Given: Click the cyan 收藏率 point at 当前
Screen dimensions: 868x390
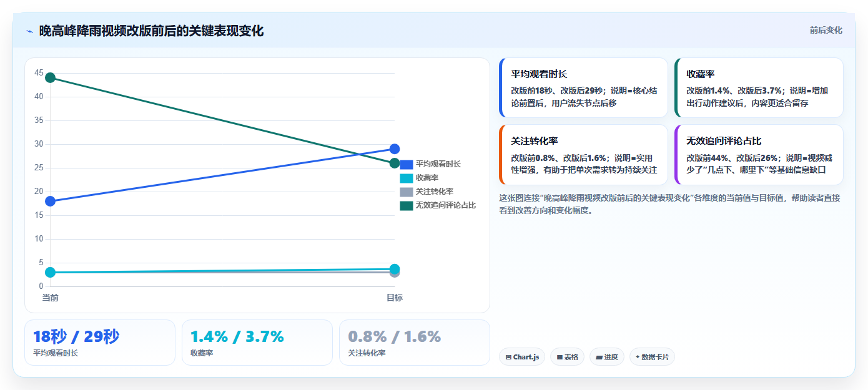Looking at the screenshot, I should point(50,272).
